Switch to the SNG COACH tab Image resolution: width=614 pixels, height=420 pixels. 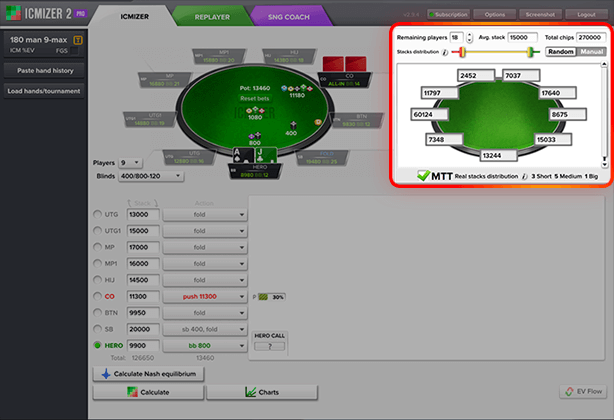click(289, 17)
